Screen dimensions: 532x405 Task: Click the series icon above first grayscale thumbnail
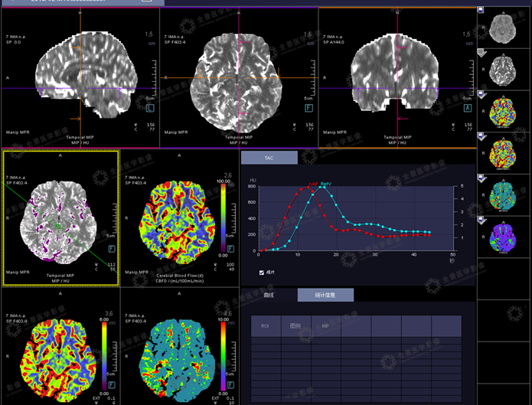(480, 11)
